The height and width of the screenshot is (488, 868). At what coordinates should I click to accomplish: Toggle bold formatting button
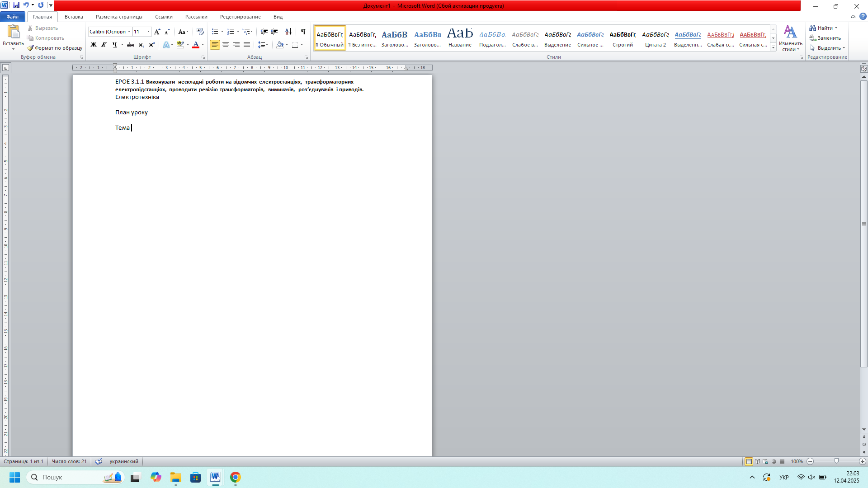click(x=94, y=45)
